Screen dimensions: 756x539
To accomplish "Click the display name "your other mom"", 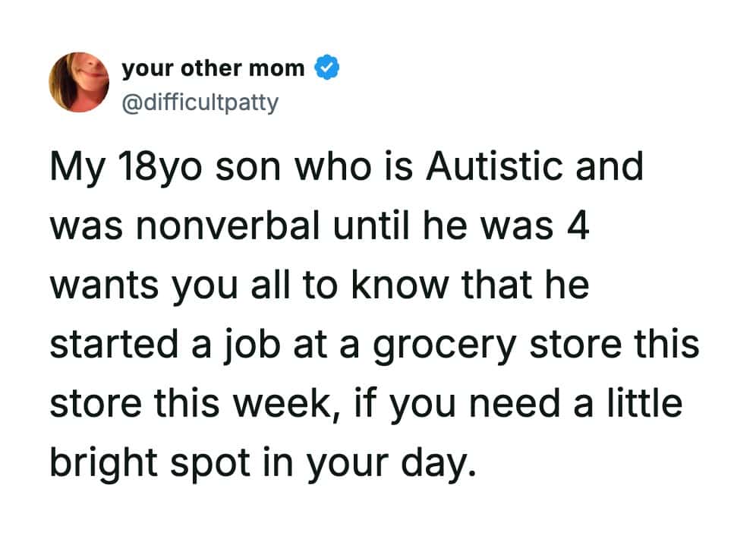I will [x=213, y=69].
